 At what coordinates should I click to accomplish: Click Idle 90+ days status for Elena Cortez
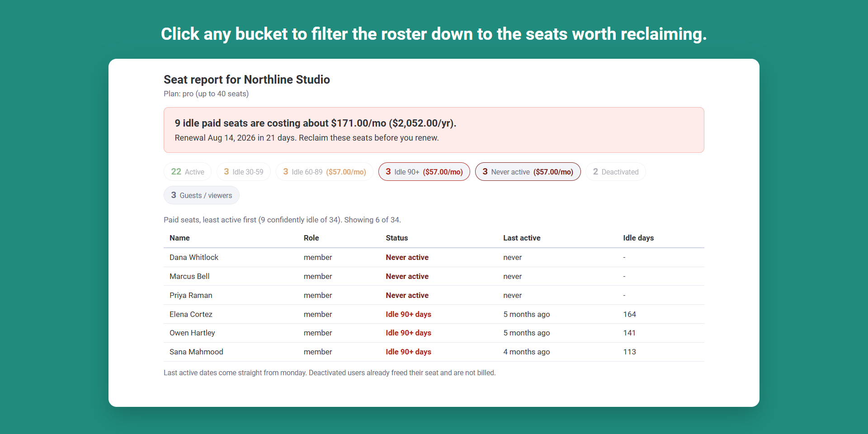[409, 314]
